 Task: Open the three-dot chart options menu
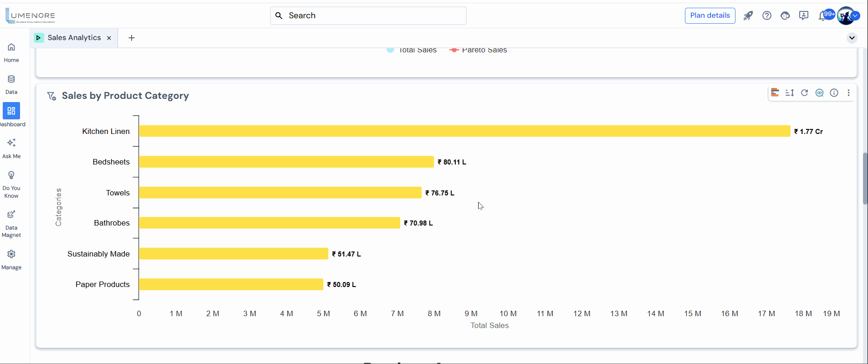tap(848, 93)
